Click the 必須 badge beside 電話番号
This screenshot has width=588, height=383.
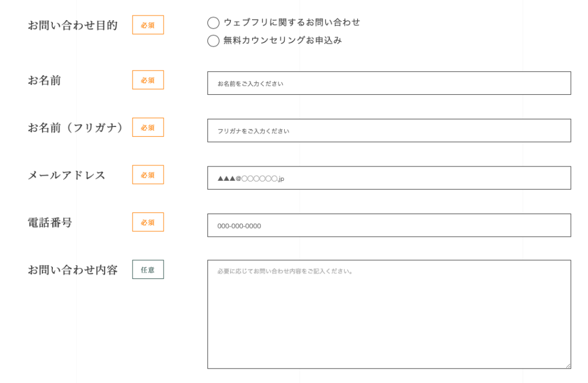point(148,222)
